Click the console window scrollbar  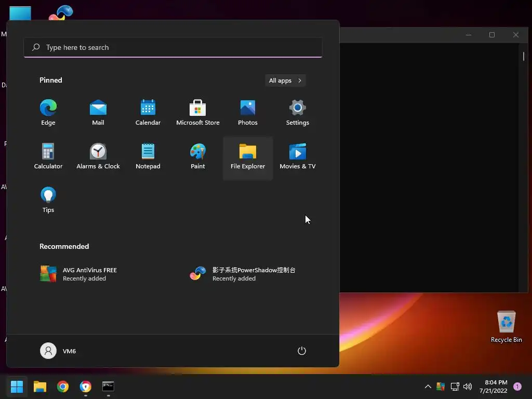tap(524, 56)
